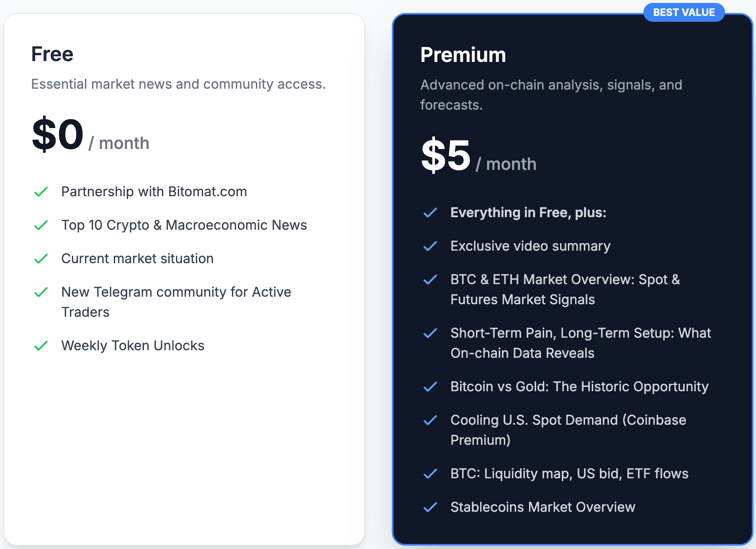Click the check icon for BTC: Liquidity map
The width and height of the screenshot is (756, 549).
(430, 474)
